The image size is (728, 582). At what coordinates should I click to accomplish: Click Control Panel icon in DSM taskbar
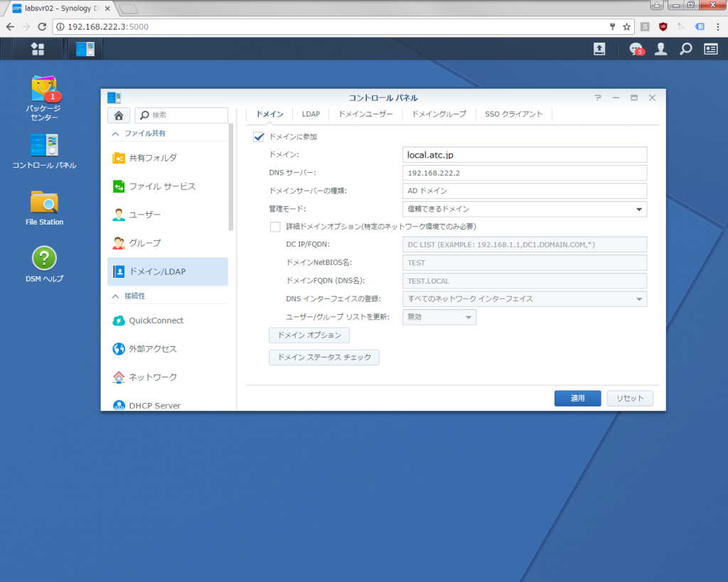(85, 49)
